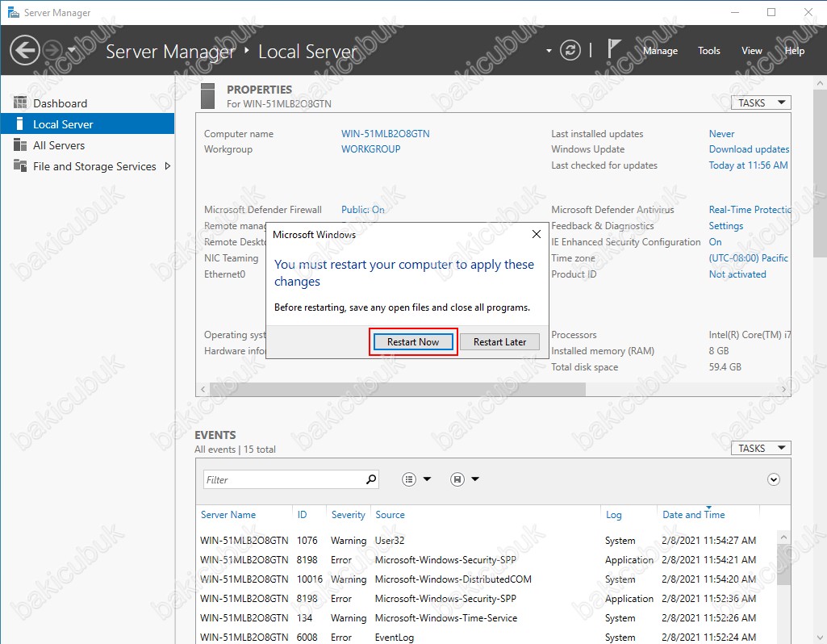Click the Never last installed updates link
This screenshot has width=827, height=644.
pyautogui.click(x=721, y=133)
